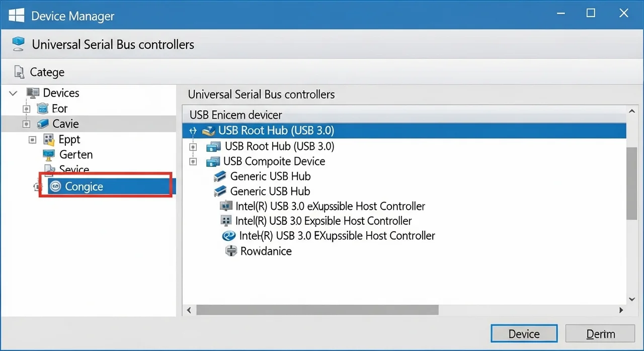Click the horizontal scrollbar thumb
The image size is (644, 351).
[x=317, y=310]
